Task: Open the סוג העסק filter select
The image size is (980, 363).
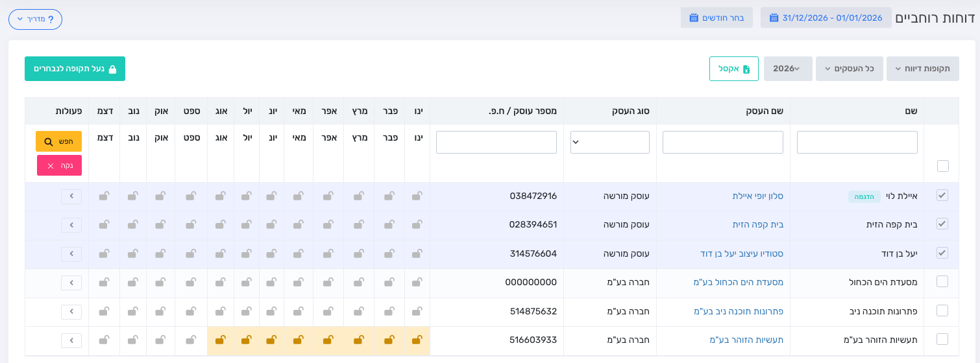Action: pos(610,143)
